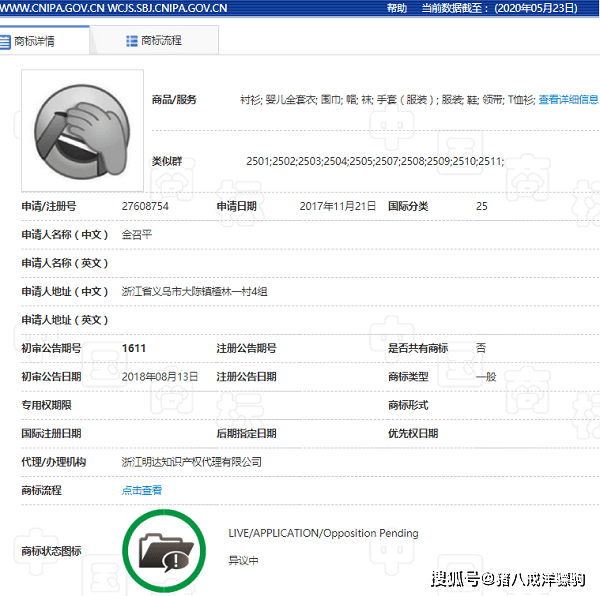This screenshot has height=596, width=600.
Task: Select international class value 25
Action: (x=481, y=206)
